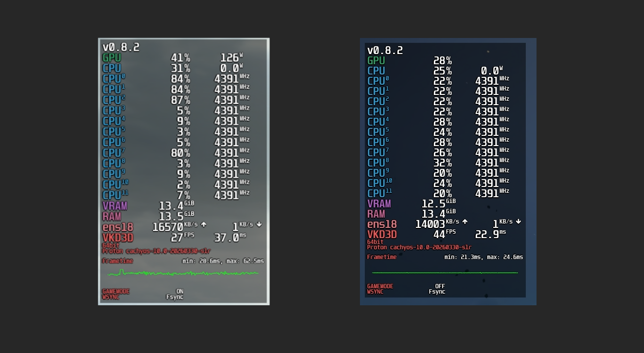Viewport: 644px width, 353px height.
Task: Select the CPU0 label next to 84%
Action: pyautogui.click(x=114, y=79)
